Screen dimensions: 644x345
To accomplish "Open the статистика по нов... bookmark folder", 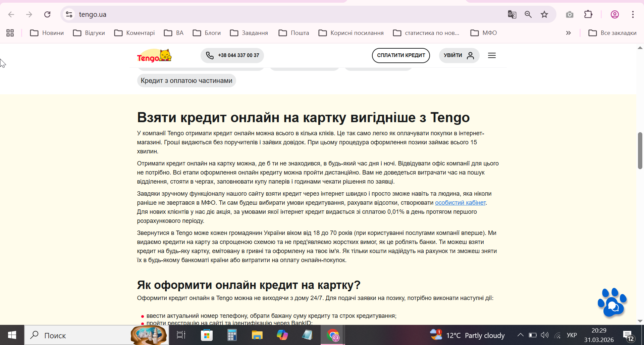I will tap(426, 33).
